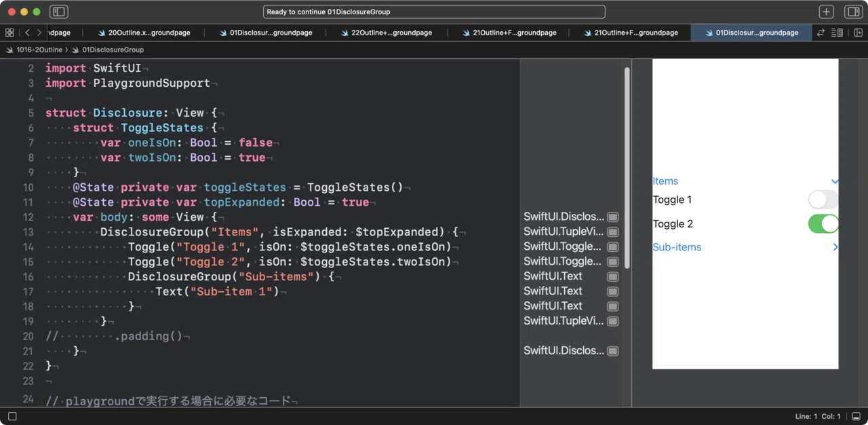Select the highlighted 01Disclosur...groundpage tab
Viewport: 868px width, 425px height.
tap(751, 33)
